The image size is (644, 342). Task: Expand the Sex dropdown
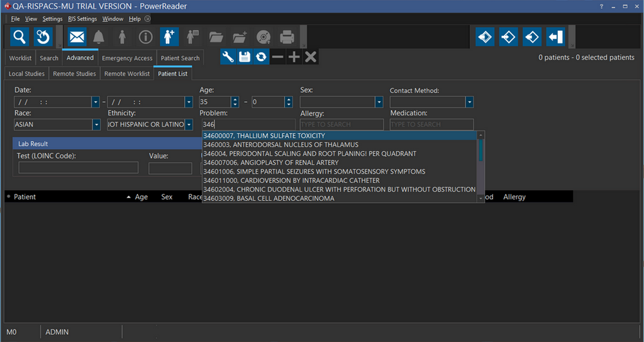[x=379, y=102]
